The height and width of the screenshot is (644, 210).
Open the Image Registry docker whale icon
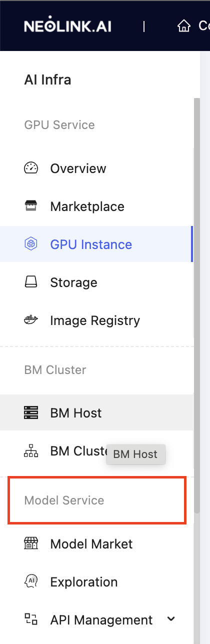[x=31, y=320]
